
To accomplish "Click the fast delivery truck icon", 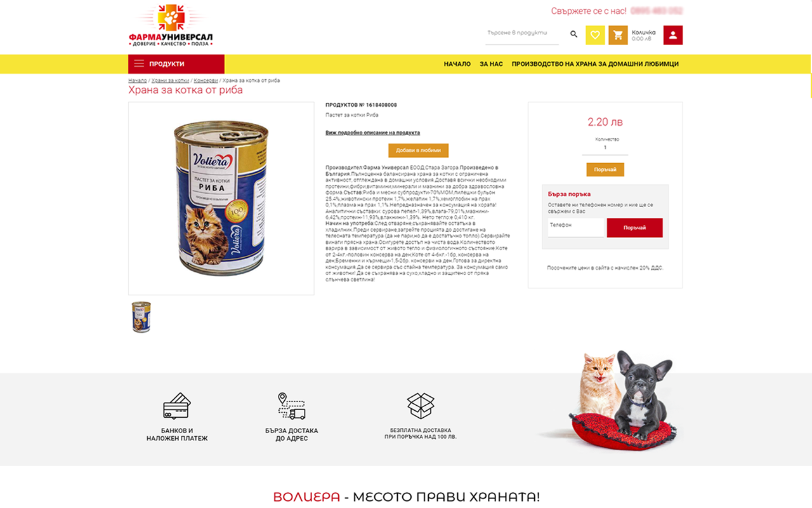I will point(292,406).
